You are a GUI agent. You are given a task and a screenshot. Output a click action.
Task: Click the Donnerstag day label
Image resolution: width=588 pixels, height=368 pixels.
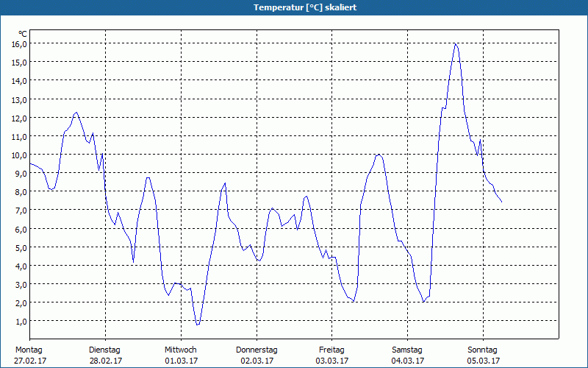(x=257, y=350)
